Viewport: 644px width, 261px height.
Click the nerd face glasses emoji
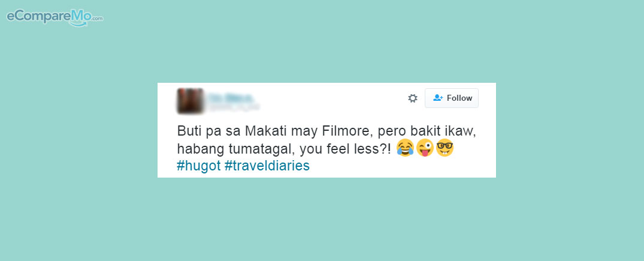coord(445,148)
